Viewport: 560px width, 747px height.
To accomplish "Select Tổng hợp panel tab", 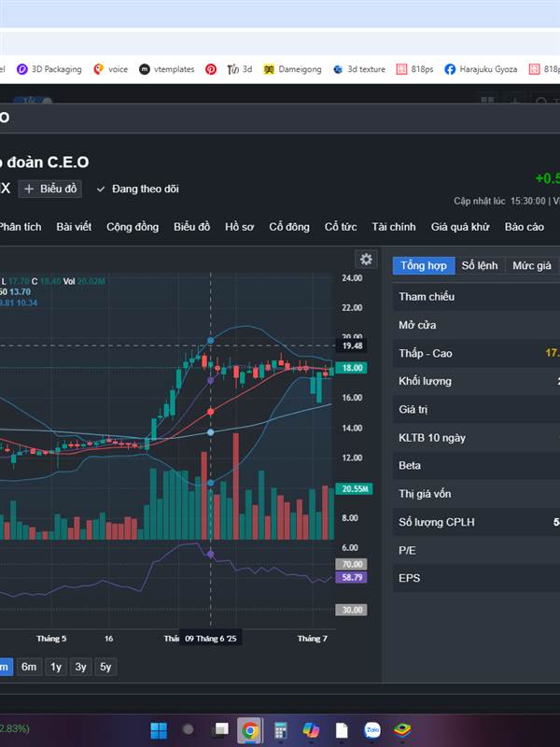I will coord(424,266).
